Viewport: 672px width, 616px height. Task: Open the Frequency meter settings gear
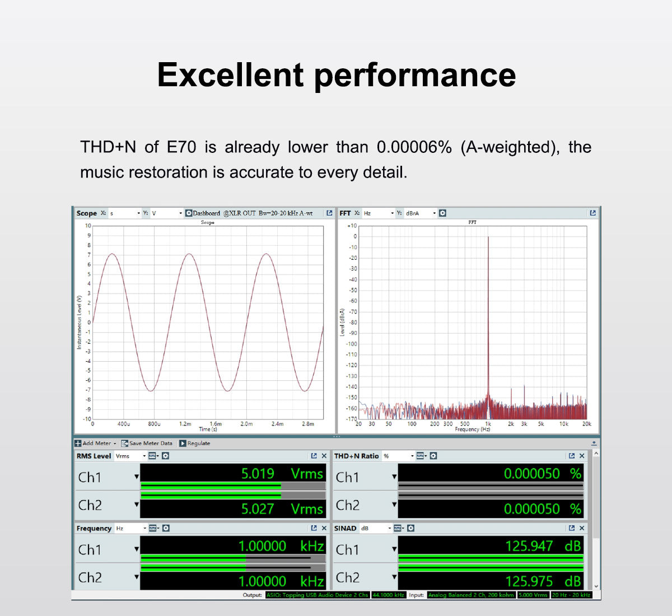click(x=165, y=528)
